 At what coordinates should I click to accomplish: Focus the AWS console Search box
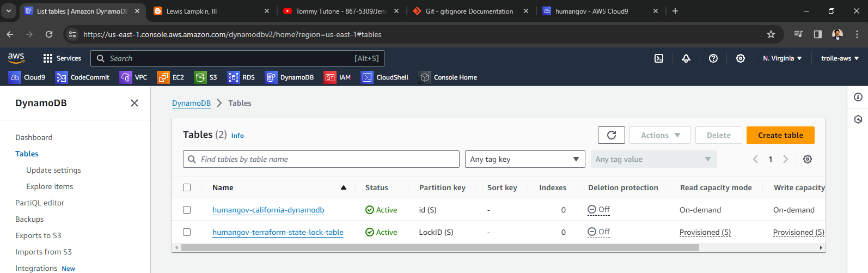point(237,58)
